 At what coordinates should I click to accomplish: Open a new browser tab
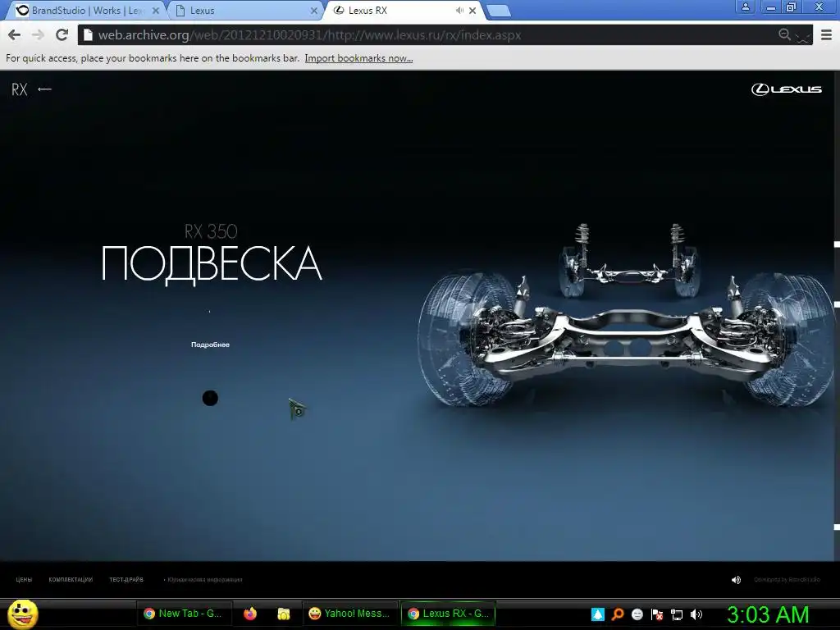tap(500, 11)
